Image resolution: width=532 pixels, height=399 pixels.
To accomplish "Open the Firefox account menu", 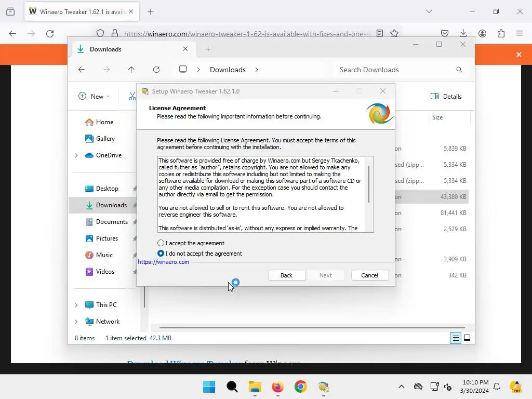I will pyautogui.click(x=482, y=33).
